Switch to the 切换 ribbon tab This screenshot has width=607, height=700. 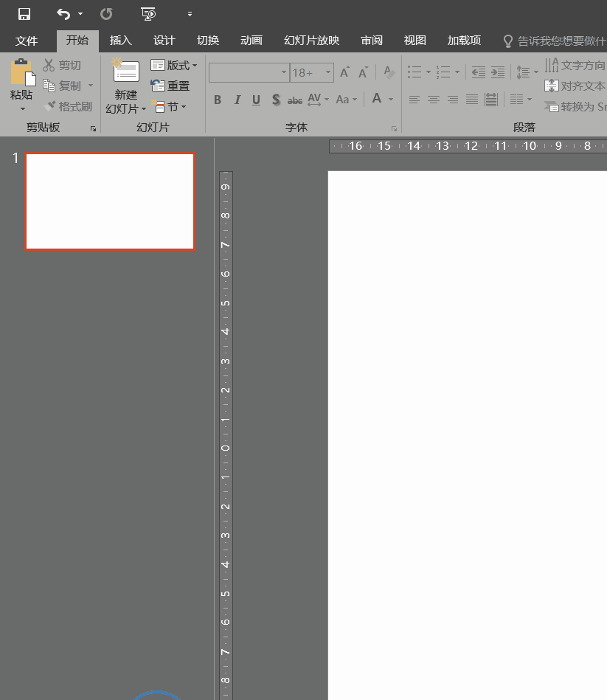tap(208, 40)
